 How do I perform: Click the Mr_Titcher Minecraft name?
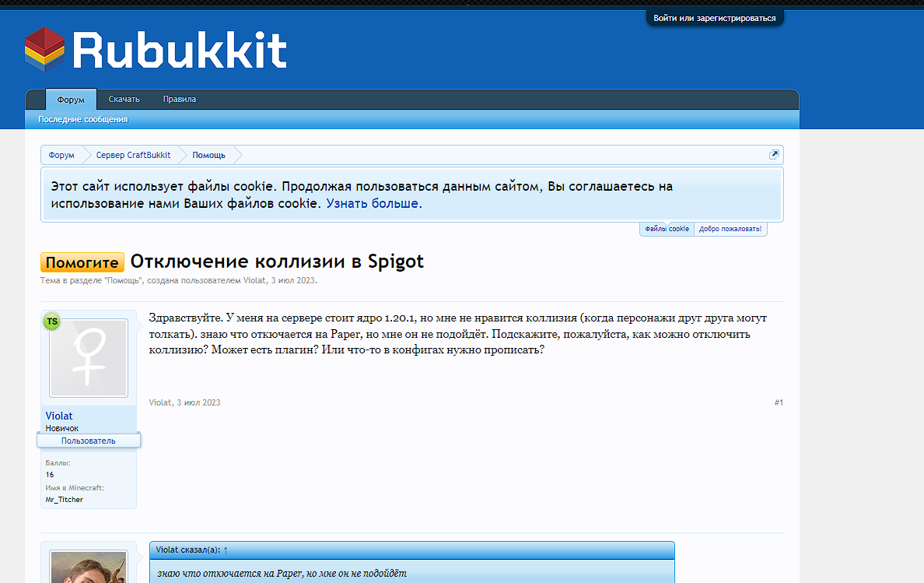65,499
